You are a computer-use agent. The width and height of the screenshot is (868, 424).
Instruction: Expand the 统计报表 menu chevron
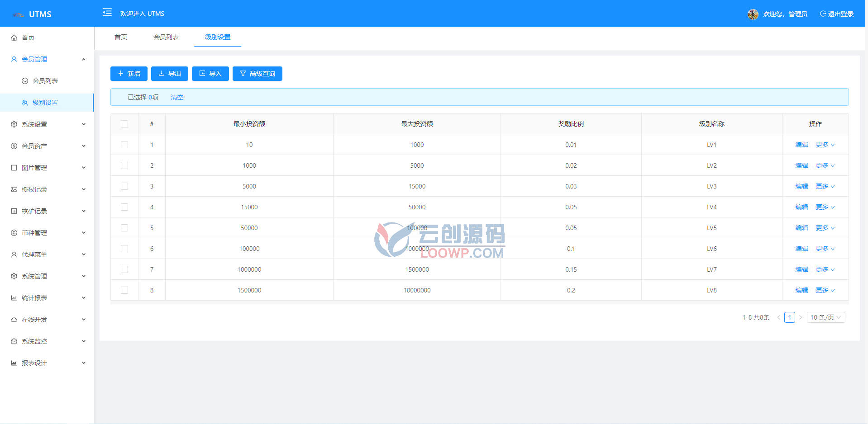click(84, 298)
